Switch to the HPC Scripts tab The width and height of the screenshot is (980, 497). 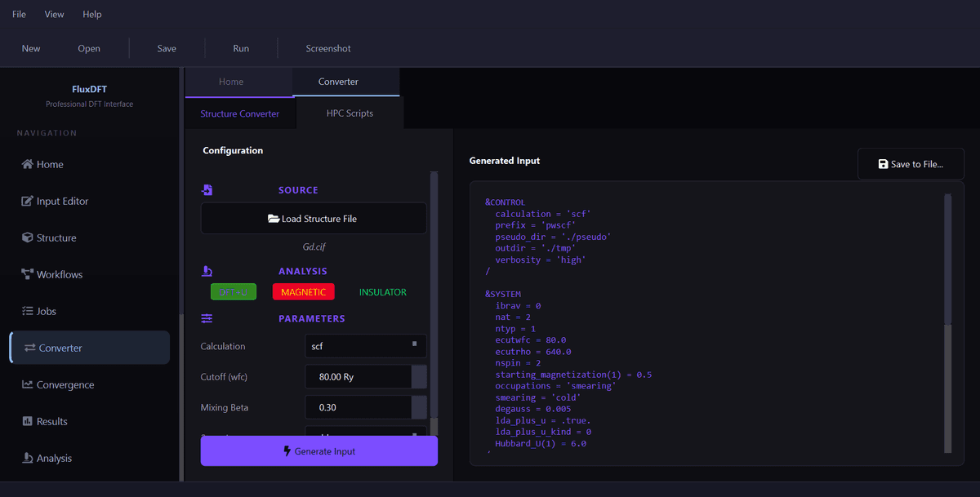click(x=350, y=113)
